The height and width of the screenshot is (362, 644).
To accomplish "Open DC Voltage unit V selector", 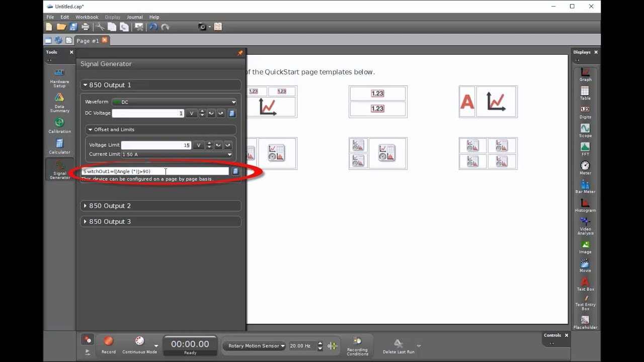I will (x=192, y=114).
